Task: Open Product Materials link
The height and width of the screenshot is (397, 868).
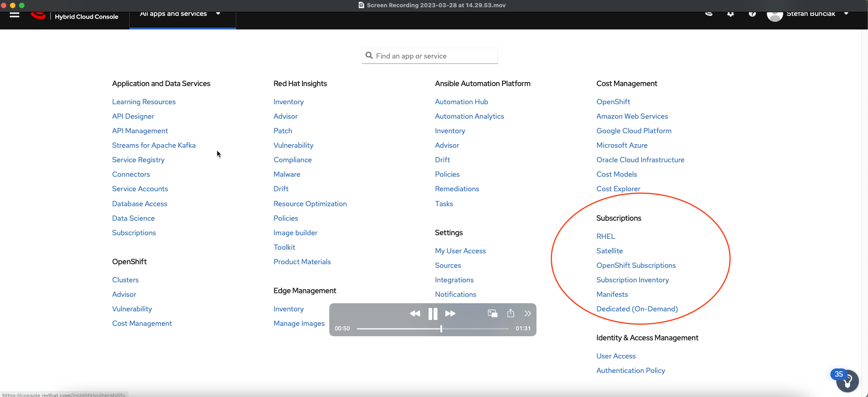Action: click(302, 262)
